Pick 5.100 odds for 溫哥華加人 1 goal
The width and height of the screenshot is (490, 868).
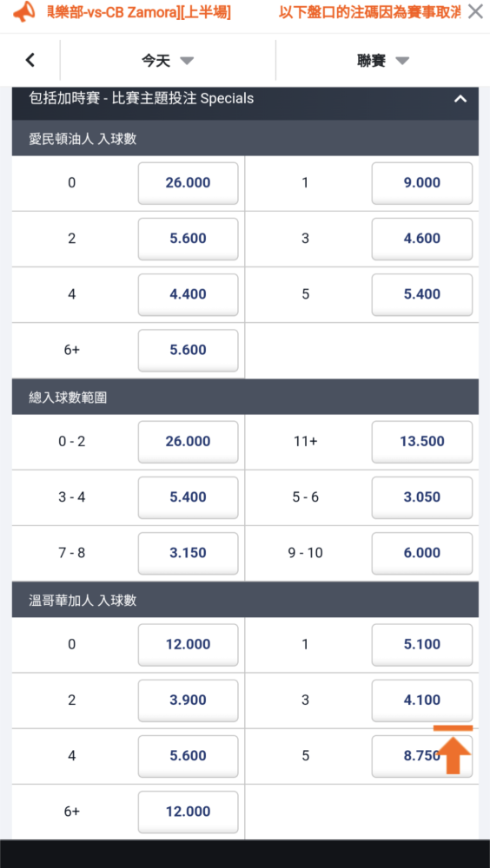(422, 645)
